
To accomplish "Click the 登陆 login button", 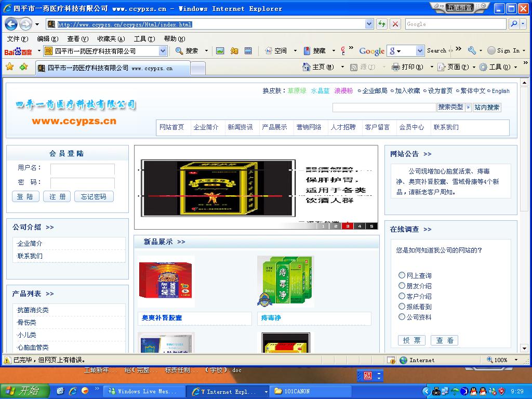I will [x=25, y=196].
